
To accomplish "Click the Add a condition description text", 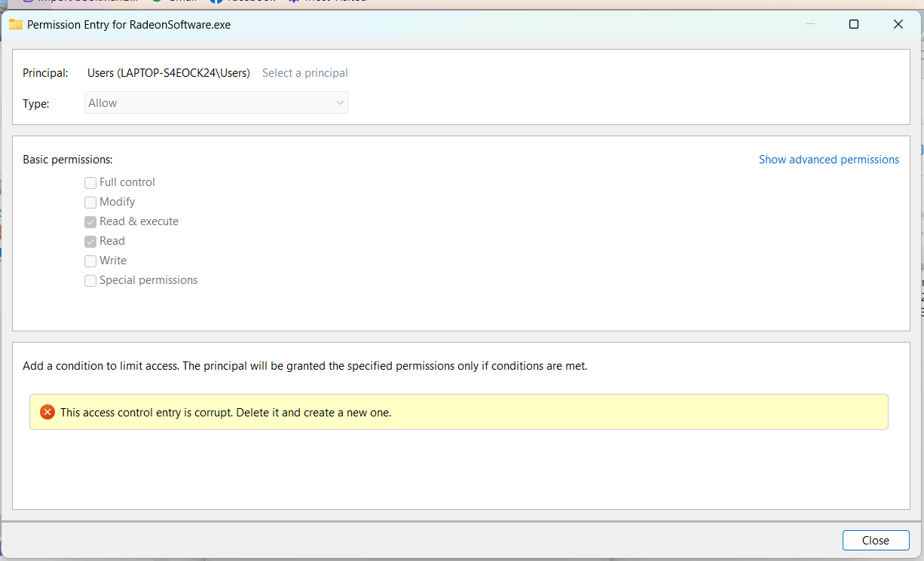I will click(x=305, y=366).
